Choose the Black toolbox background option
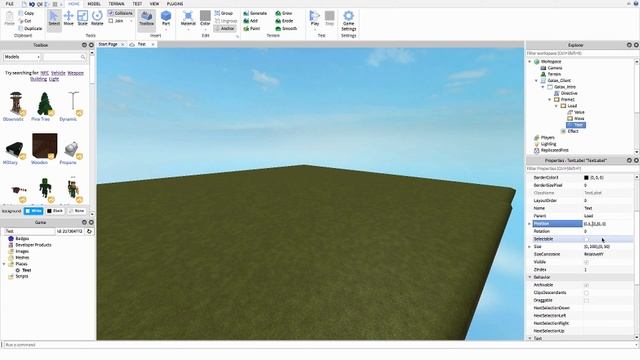The height and width of the screenshot is (360, 640). click(55, 211)
